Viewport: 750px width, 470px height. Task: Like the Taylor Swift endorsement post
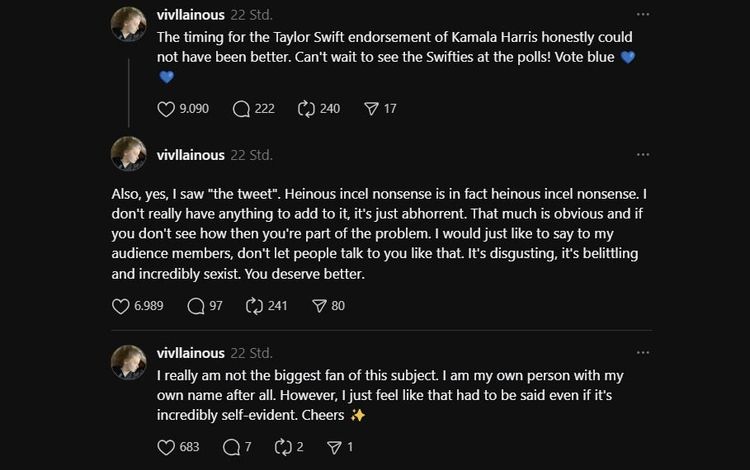167,108
